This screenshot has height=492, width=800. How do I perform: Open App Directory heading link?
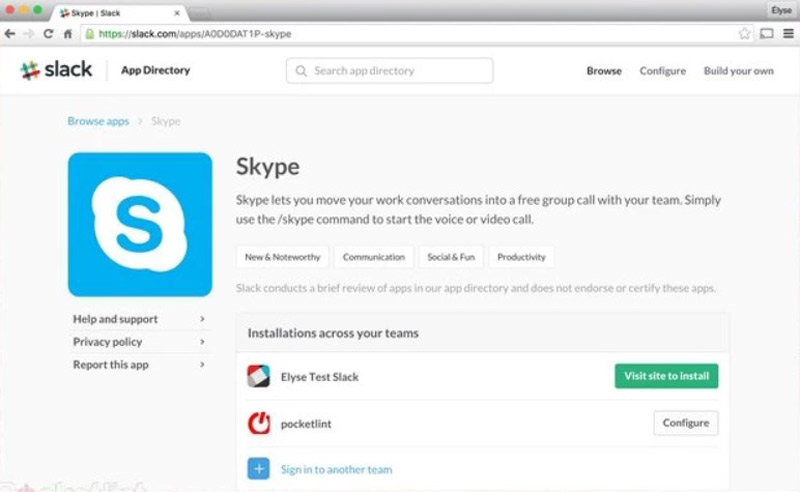click(155, 70)
